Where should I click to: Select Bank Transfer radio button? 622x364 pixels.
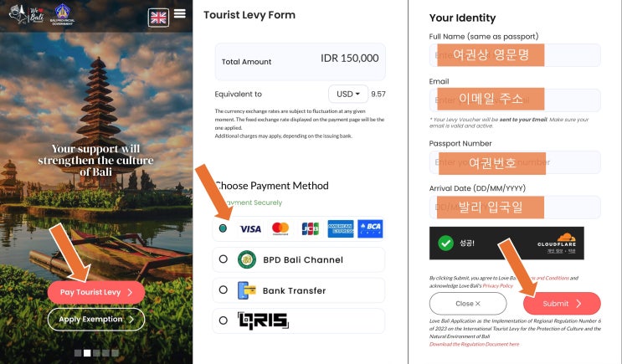point(224,290)
